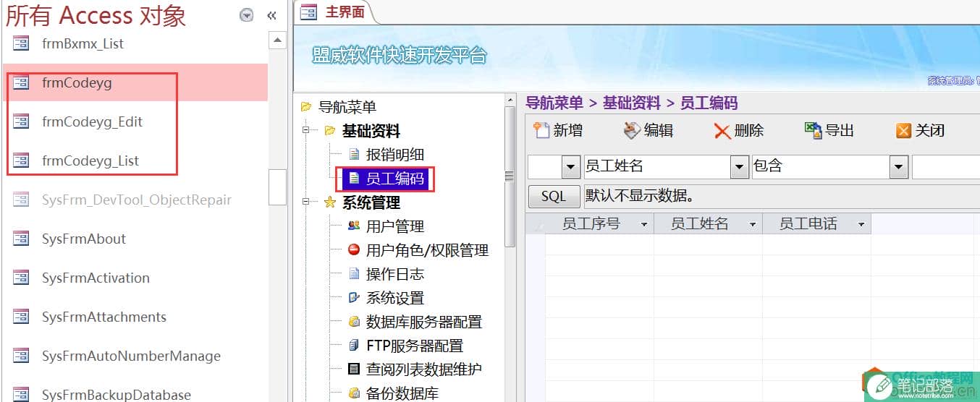This screenshot has width=980, height=402.
Task: Click the SysFrmAbout form icon
Action: coord(21,239)
